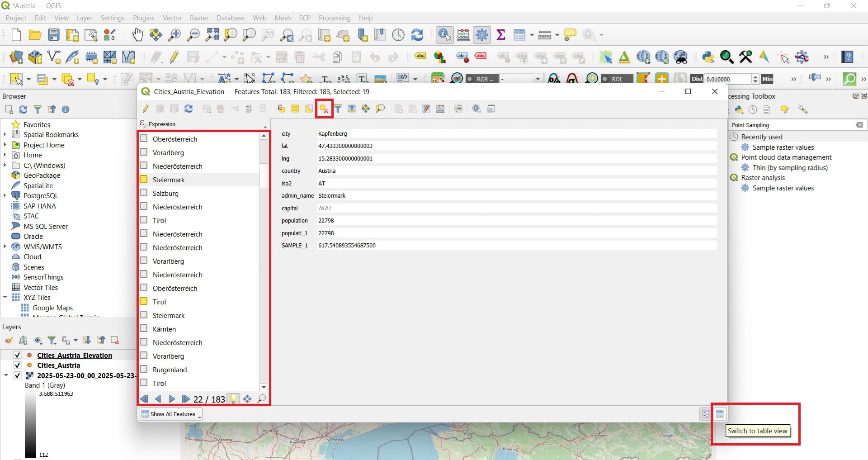Click the Dist value input field
Screen dimensions: 868x460
click(727, 79)
